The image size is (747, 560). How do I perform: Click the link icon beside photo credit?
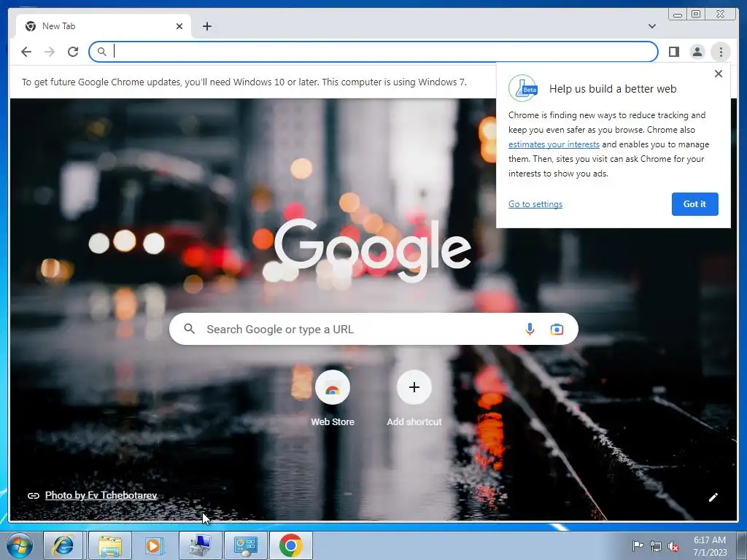[34, 496]
